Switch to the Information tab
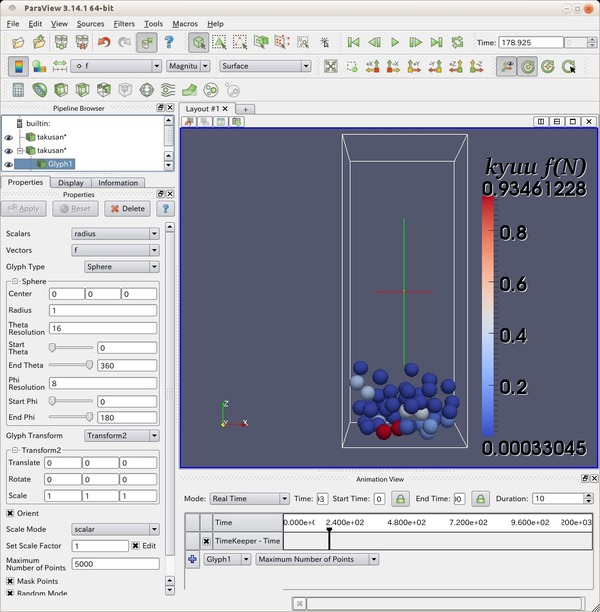Viewport: 600px width, 612px height. (118, 183)
